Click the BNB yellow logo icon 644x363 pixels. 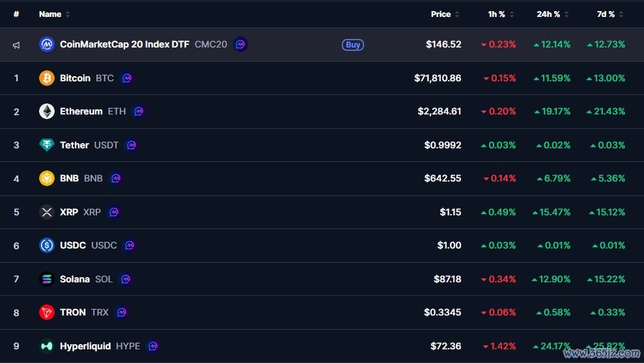pyautogui.click(x=47, y=178)
